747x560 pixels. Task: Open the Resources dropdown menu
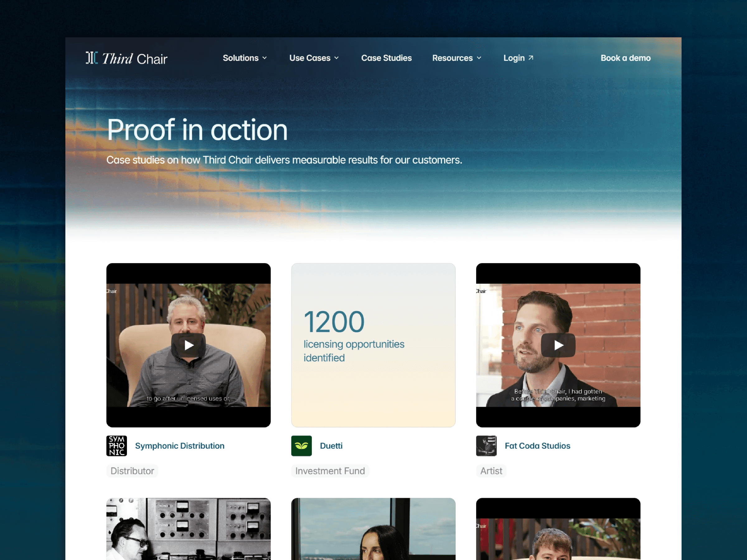(x=457, y=58)
